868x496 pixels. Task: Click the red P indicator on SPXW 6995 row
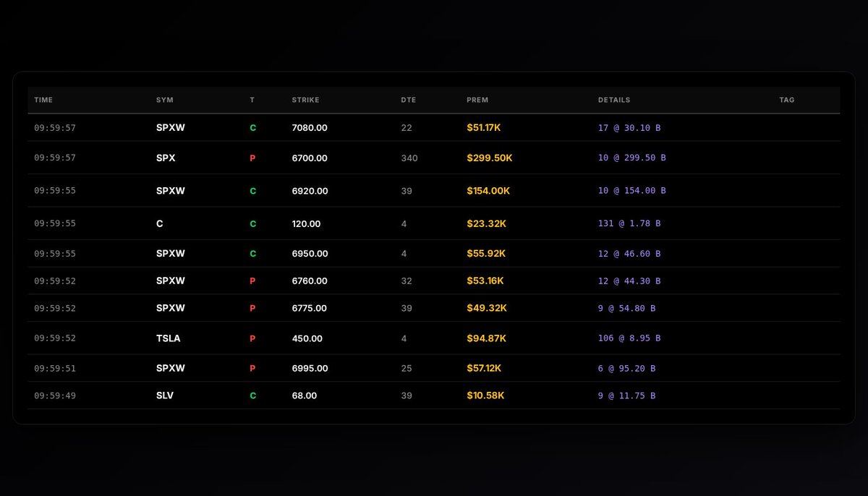252,367
